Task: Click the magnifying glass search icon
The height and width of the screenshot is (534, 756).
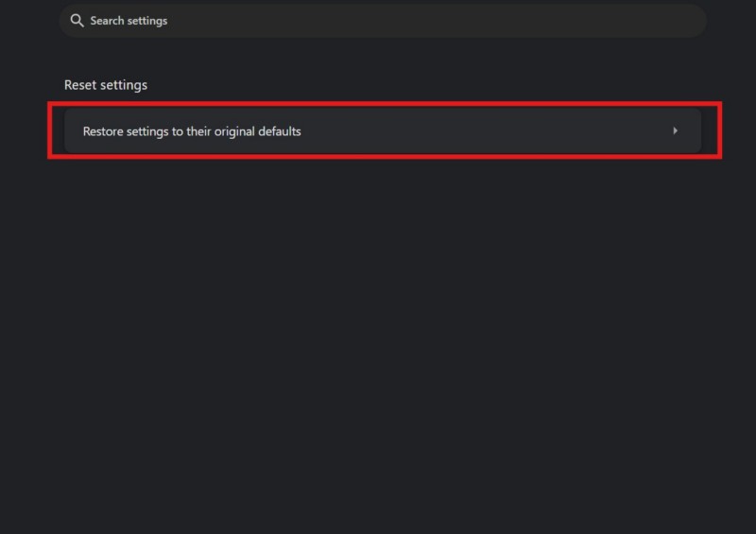Action: 77,21
